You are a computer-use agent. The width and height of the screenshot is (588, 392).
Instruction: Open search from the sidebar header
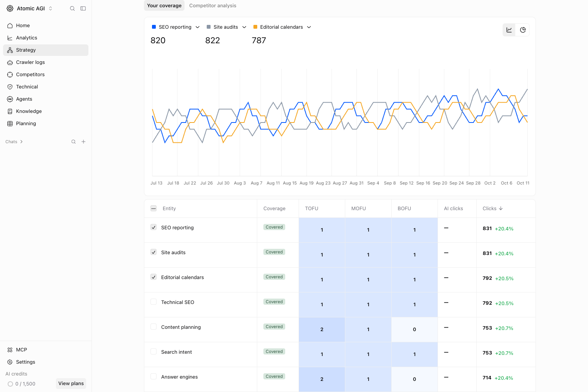click(x=72, y=8)
